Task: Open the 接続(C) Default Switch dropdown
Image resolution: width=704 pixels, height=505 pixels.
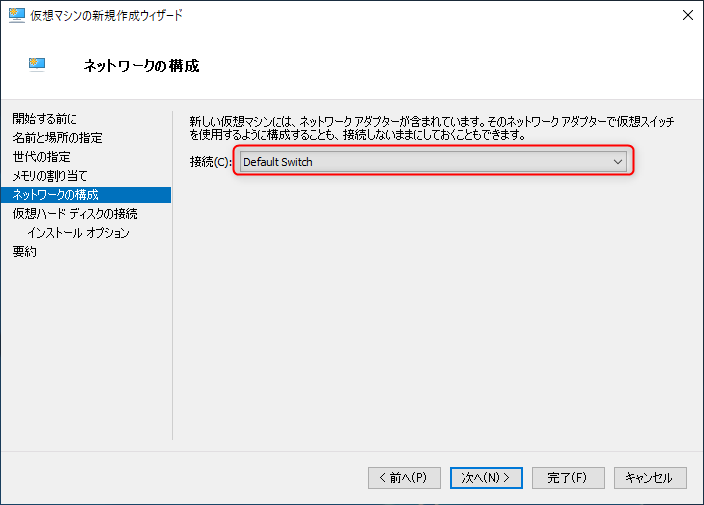Action: (x=433, y=162)
